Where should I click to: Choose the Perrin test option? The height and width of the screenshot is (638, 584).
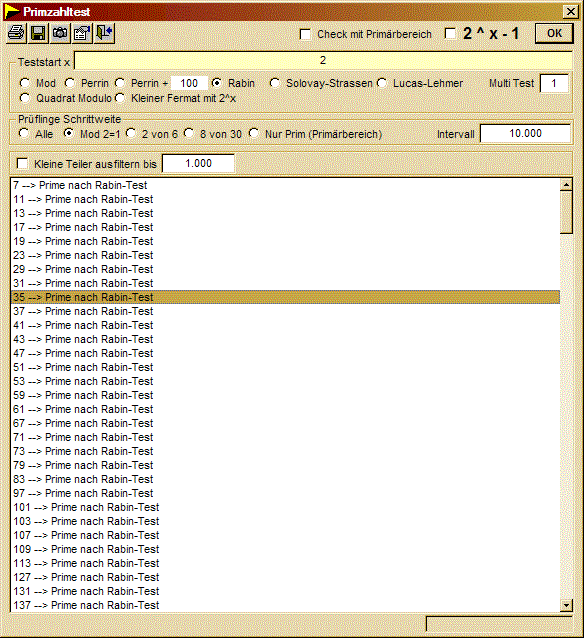[x=70, y=83]
